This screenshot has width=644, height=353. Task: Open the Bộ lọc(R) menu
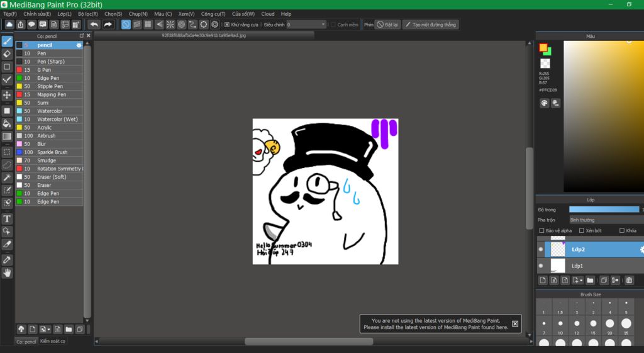pos(87,13)
